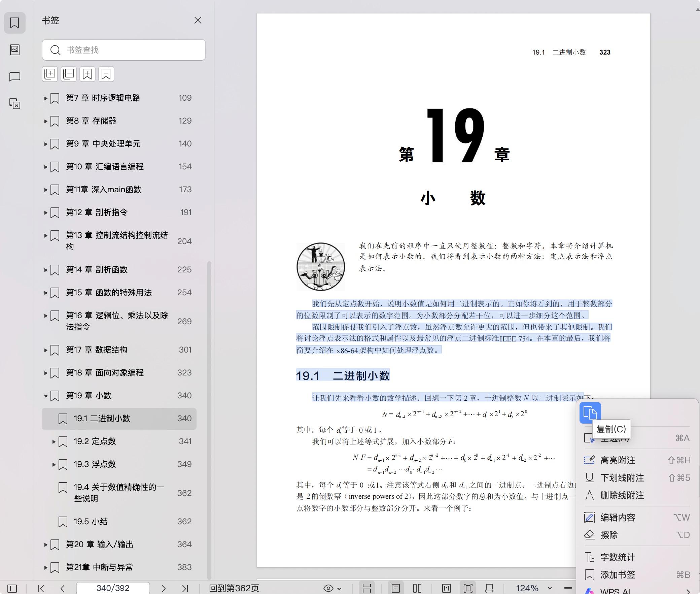
Task: Open the comments panel icon in sidebar
Action: pos(14,77)
